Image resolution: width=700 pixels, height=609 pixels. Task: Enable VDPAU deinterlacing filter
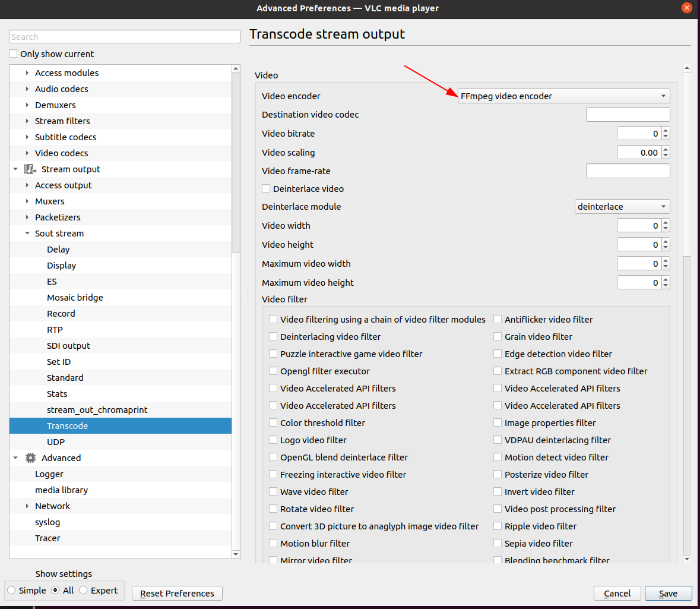point(498,440)
